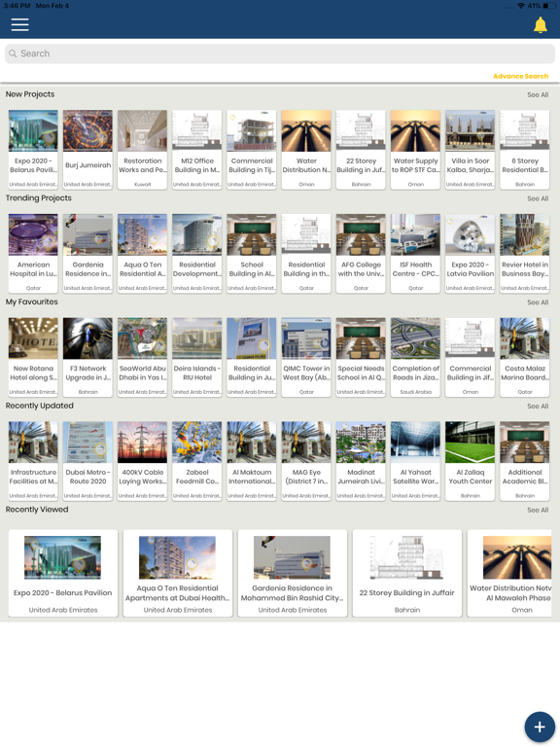Open Residential Building in Ju... favourite card

[x=252, y=357]
